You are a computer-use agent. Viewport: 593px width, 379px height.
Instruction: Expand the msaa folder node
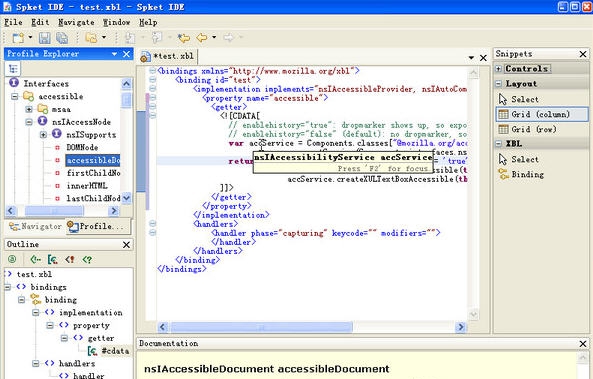(x=29, y=109)
